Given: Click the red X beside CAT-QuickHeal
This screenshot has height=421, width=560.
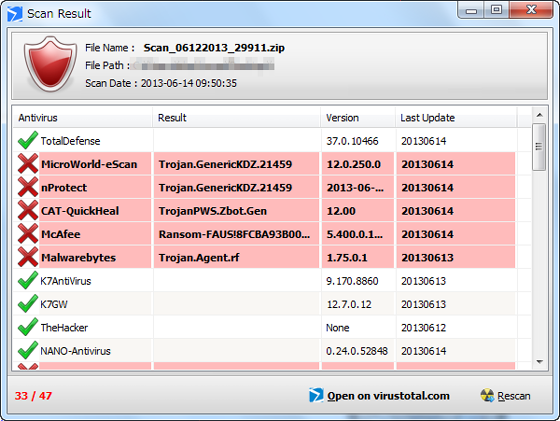Looking at the screenshot, I should pos(28,210).
